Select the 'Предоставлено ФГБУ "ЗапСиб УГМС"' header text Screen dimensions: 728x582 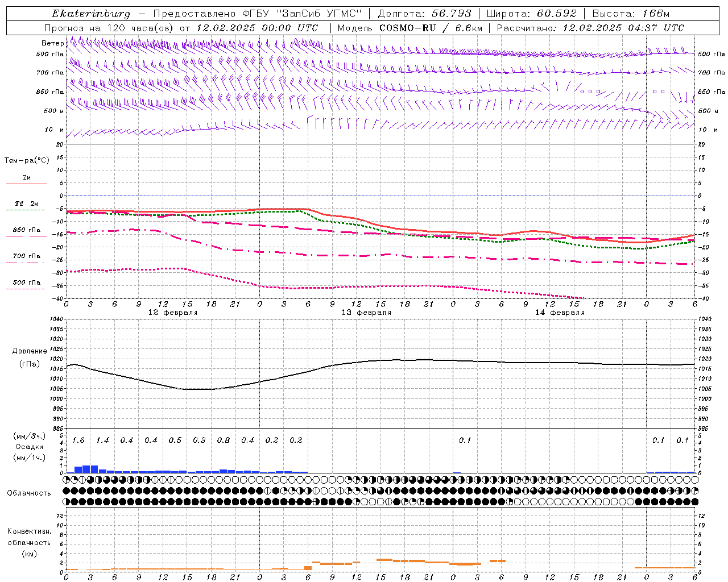click(x=258, y=14)
